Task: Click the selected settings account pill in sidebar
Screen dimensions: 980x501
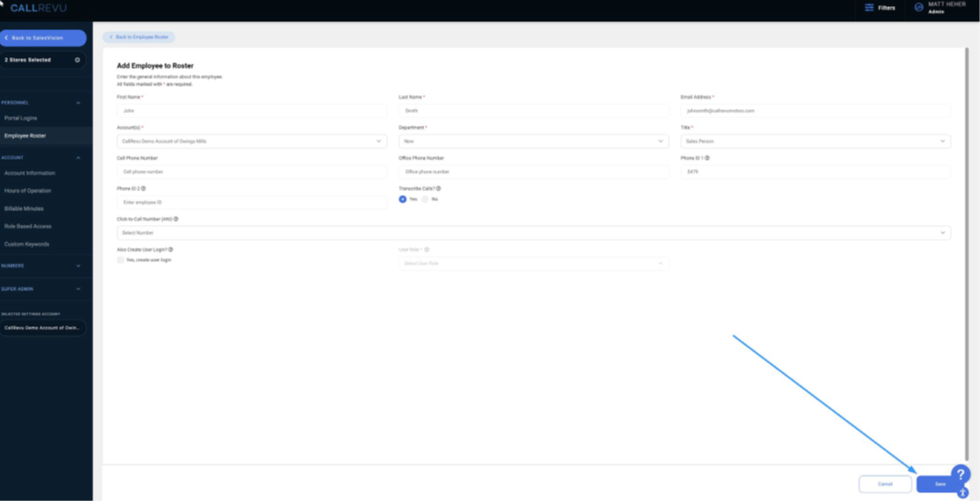Action: tap(42, 328)
